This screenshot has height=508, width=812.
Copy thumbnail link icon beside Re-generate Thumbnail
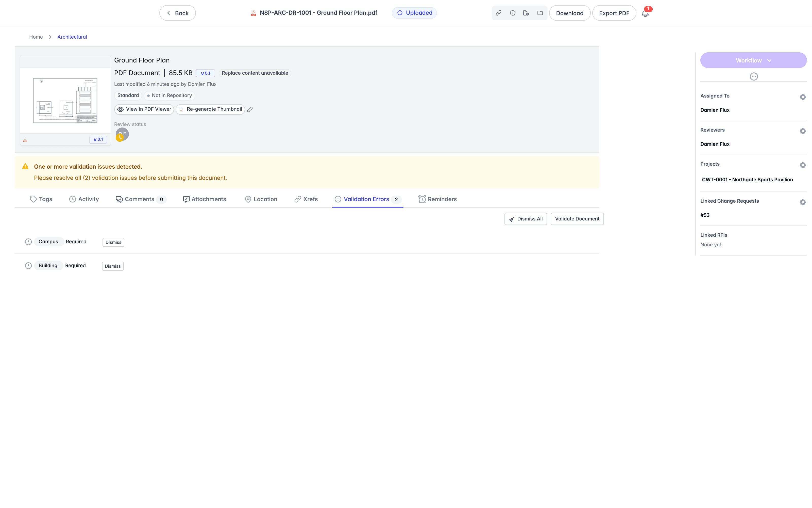[x=250, y=109]
